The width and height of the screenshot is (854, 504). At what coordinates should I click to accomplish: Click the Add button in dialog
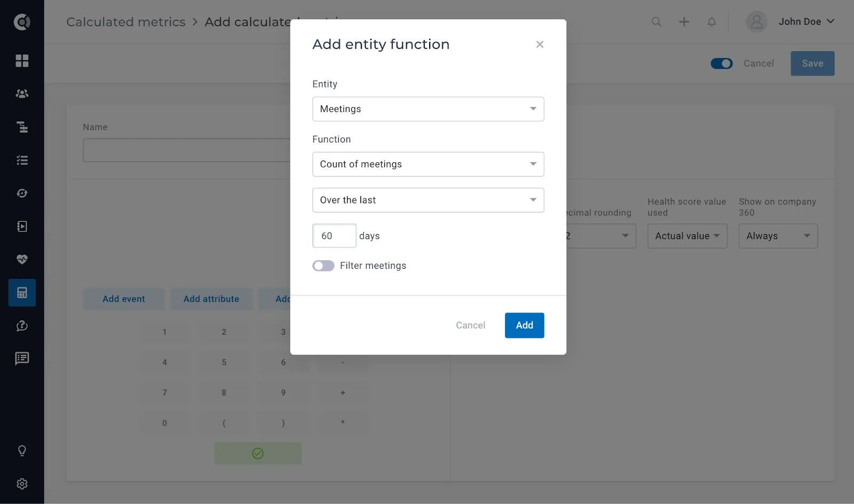pyautogui.click(x=525, y=325)
